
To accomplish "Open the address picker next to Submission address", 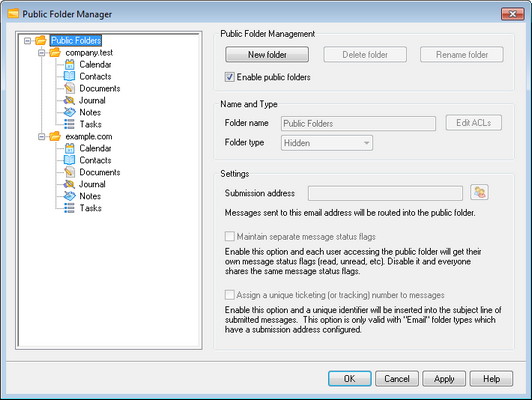I will pyautogui.click(x=479, y=193).
